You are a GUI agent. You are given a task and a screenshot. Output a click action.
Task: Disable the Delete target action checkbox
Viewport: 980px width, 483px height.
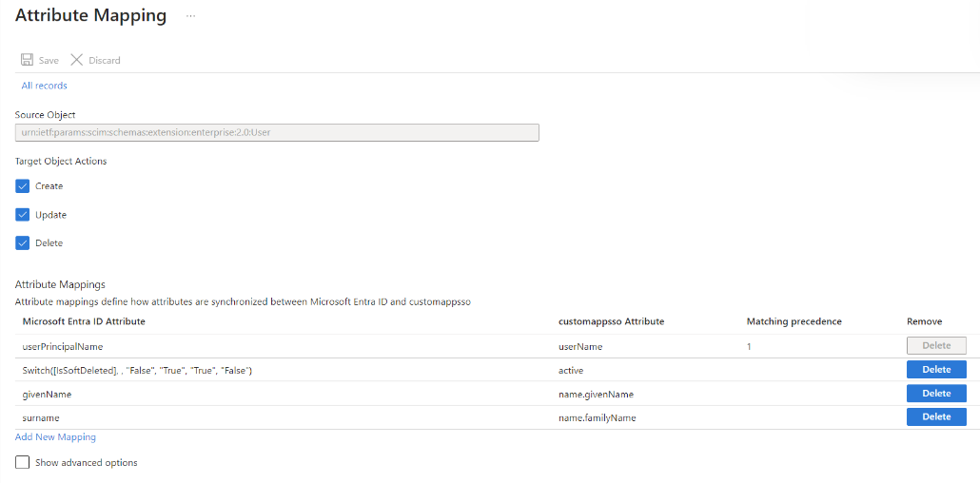(23, 243)
